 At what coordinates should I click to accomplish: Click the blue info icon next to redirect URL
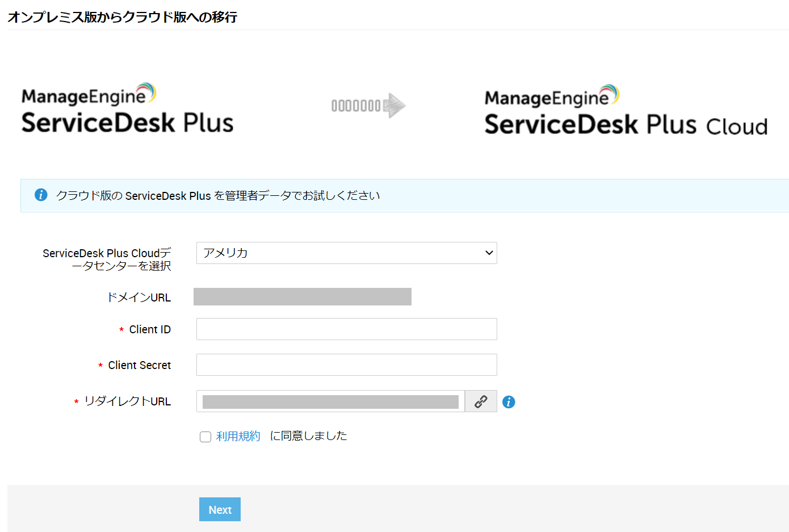[x=509, y=402]
